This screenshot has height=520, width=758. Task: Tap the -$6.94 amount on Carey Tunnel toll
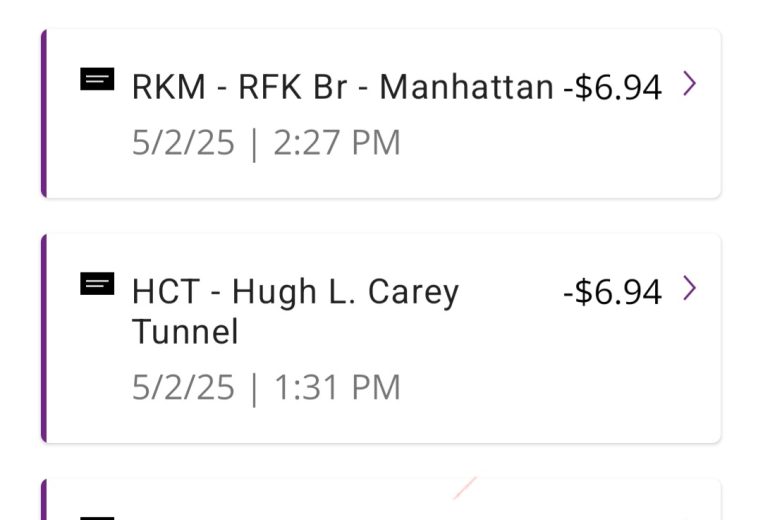click(612, 292)
